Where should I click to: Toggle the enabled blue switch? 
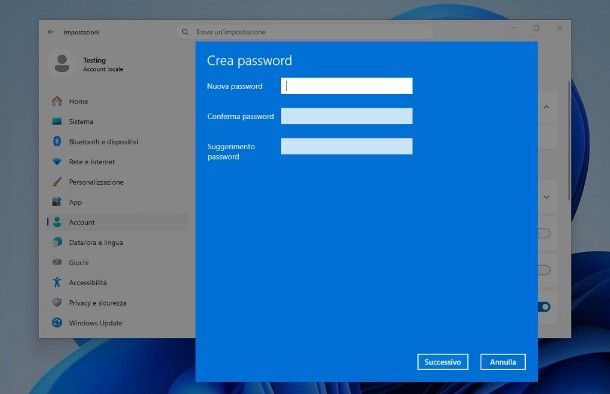[x=544, y=307]
